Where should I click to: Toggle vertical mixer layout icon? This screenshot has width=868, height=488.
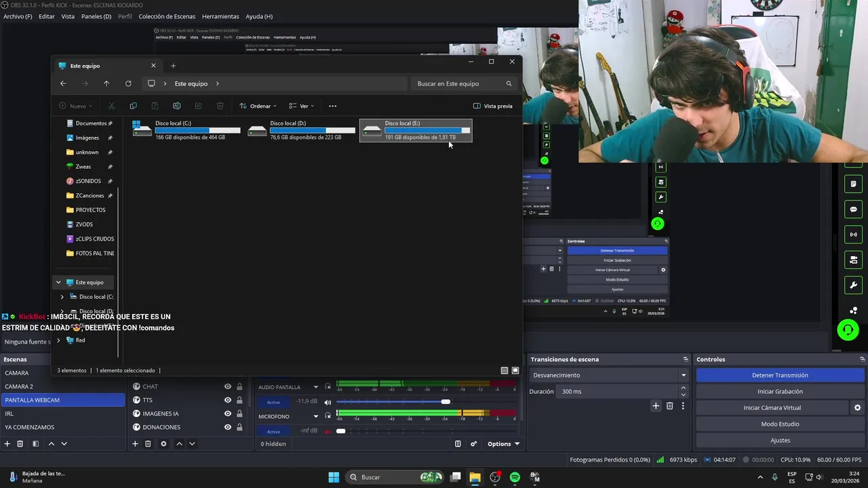pos(458,444)
